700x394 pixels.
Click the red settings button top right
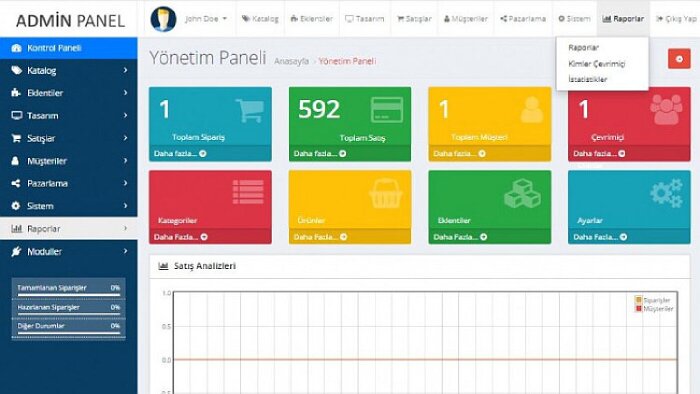click(679, 59)
